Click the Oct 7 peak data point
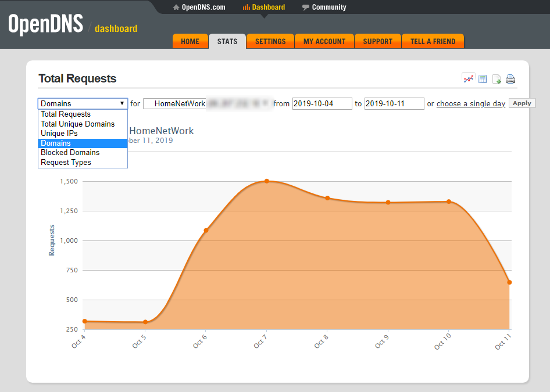 [x=267, y=181]
